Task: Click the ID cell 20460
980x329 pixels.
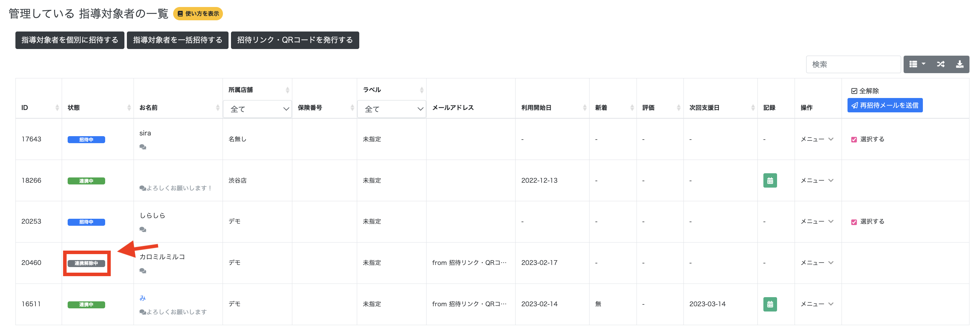Action: click(31, 263)
